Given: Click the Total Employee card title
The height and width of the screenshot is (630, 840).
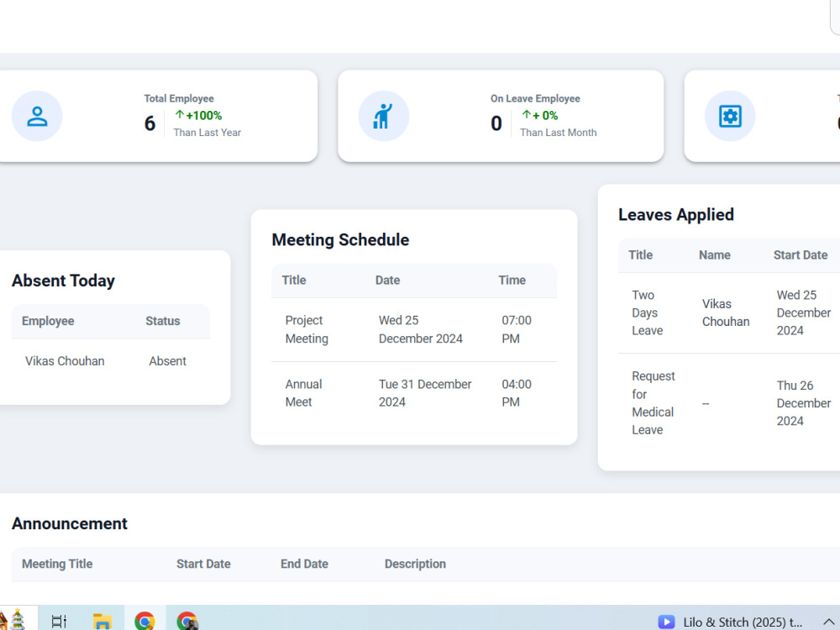Looking at the screenshot, I should (x=179, y=98).
